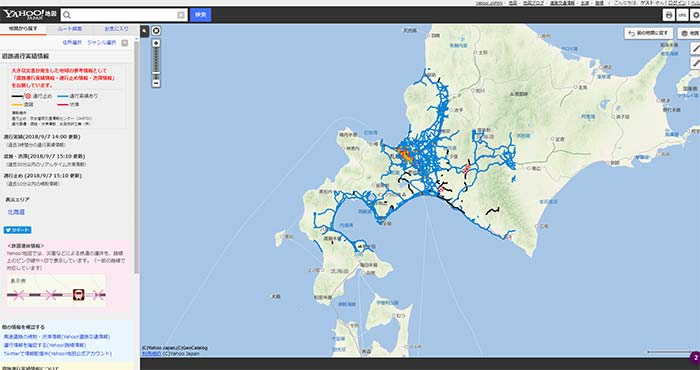This screenshot has height=370, width=700.
Task: Click the map zoom level slider track
Action: [x=156, y=63]
